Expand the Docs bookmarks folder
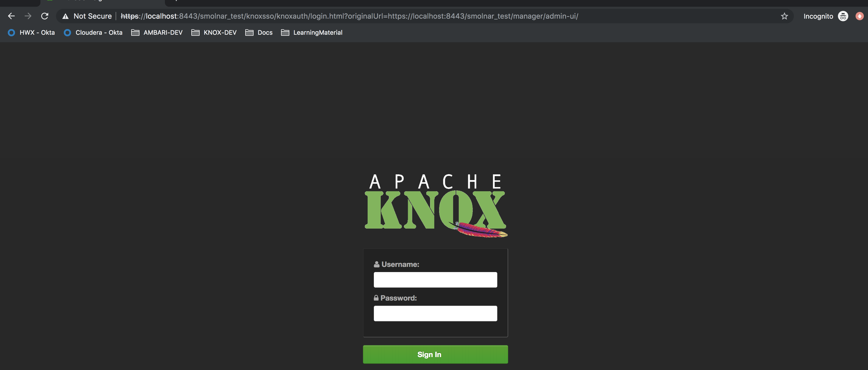Viewport: 868px width, 370px height. [x=259, y=33]
